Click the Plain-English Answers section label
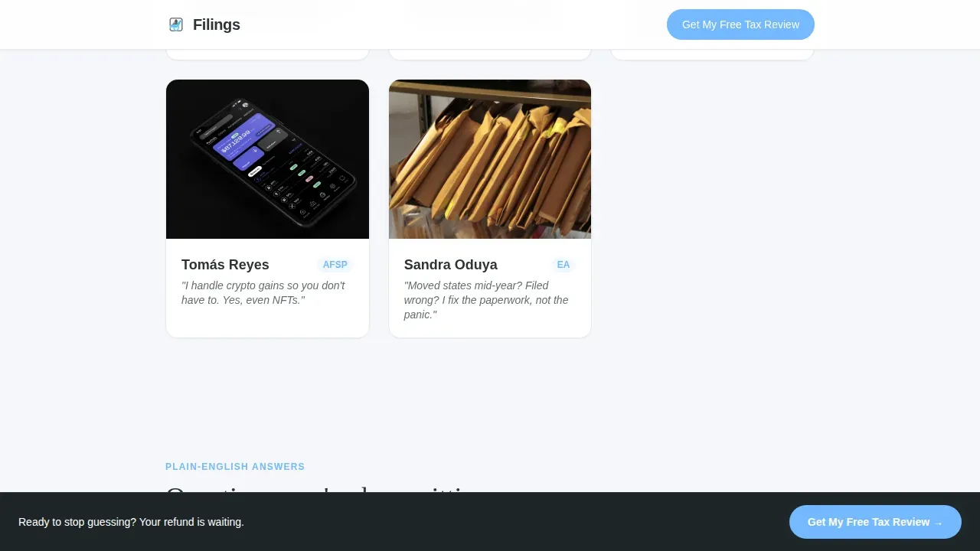 coord(235,467)
